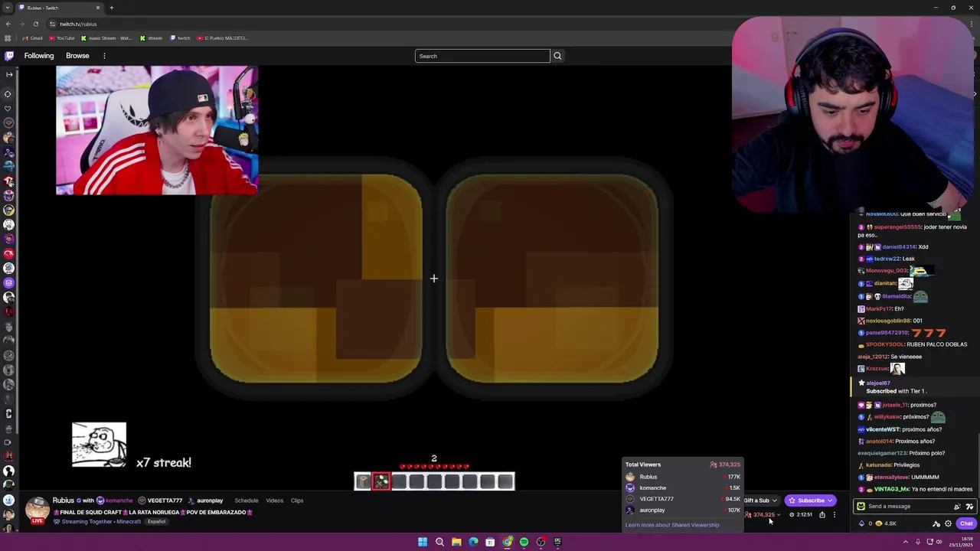
Task: Open Spotify from taskbar
Action: click(524, 542)
